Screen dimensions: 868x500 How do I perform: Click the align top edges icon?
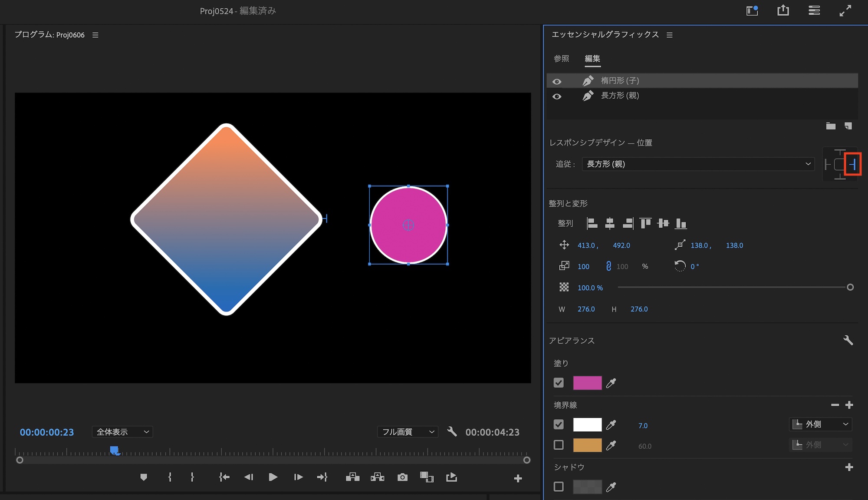click(x=645, y=223)
